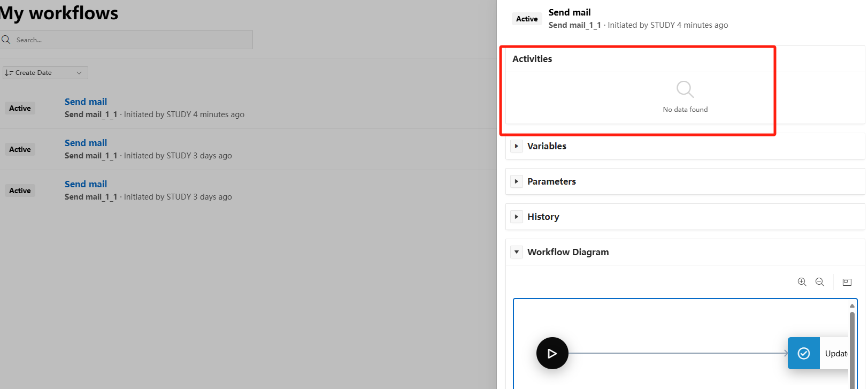Screen dimensions: 868x389
Task: Click the workflow diagram vertical scrollbar
Action: point(852,348)
